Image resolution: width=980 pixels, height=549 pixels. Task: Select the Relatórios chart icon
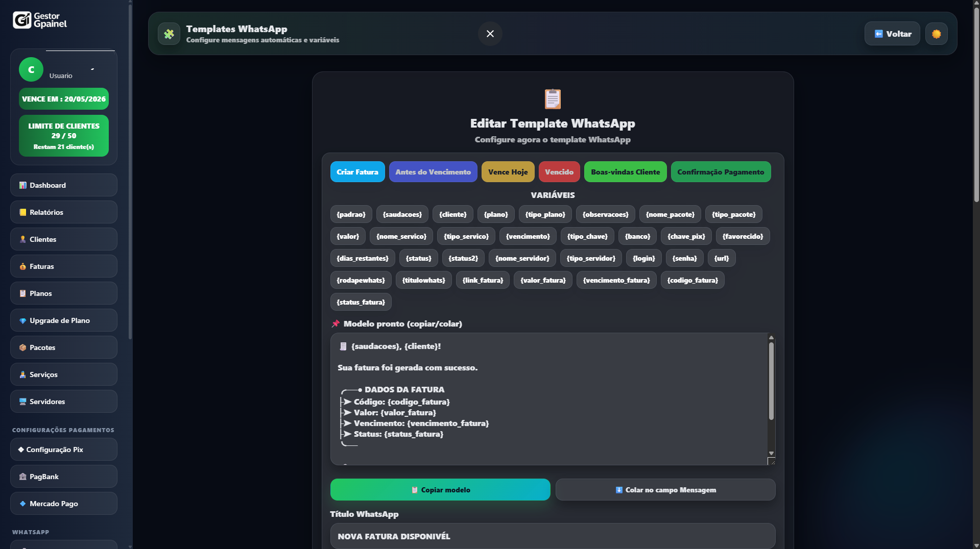(22, 212)
